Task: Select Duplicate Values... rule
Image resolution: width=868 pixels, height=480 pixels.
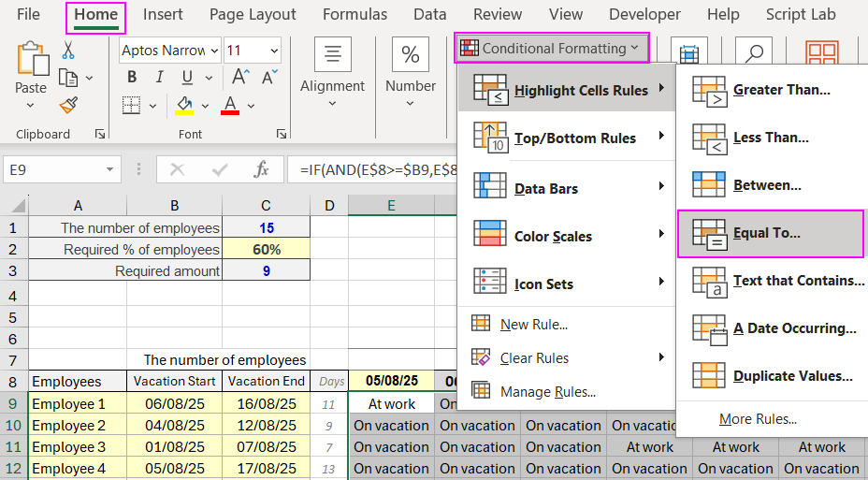Action: tap(771, 376)
